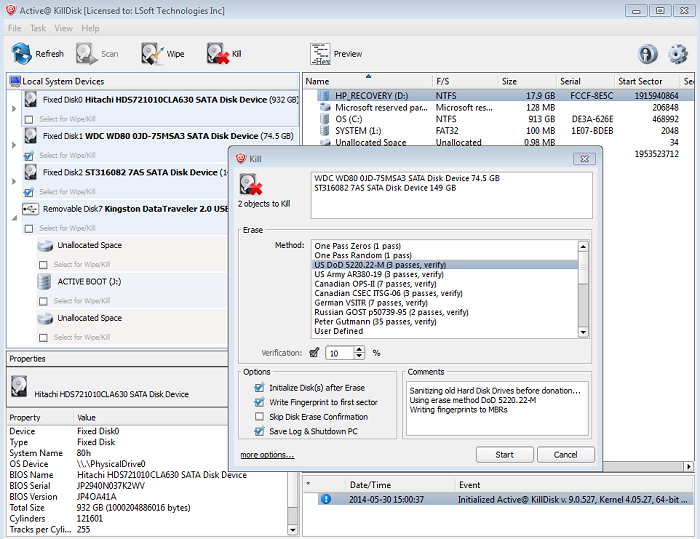The height and width of the screenshot is (539, 700).
Task: Open the settings gear icon
Action: tap(678, 54)
